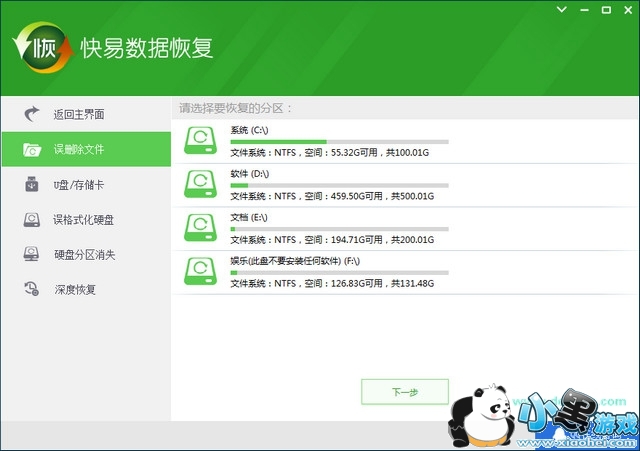The image size is (640, 451).
Task: Select the 误删除文件 sidebar item
Action: point(86,149)
